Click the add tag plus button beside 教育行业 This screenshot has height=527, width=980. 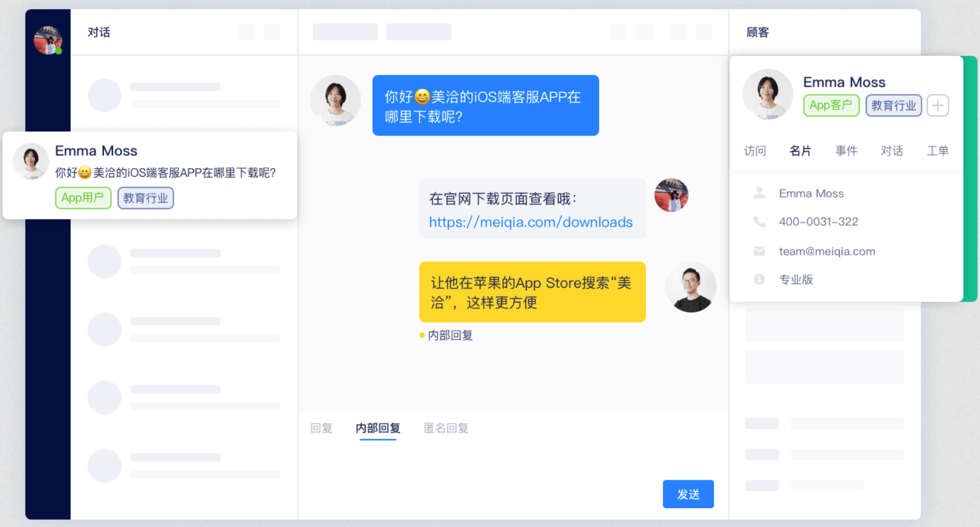coord(938,105)
